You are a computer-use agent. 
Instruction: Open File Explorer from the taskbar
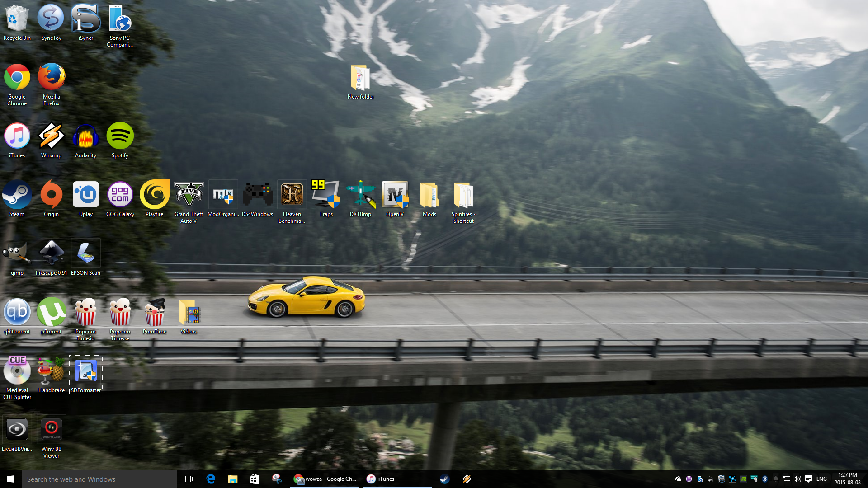pyautogui.click(x=232, y=479)
